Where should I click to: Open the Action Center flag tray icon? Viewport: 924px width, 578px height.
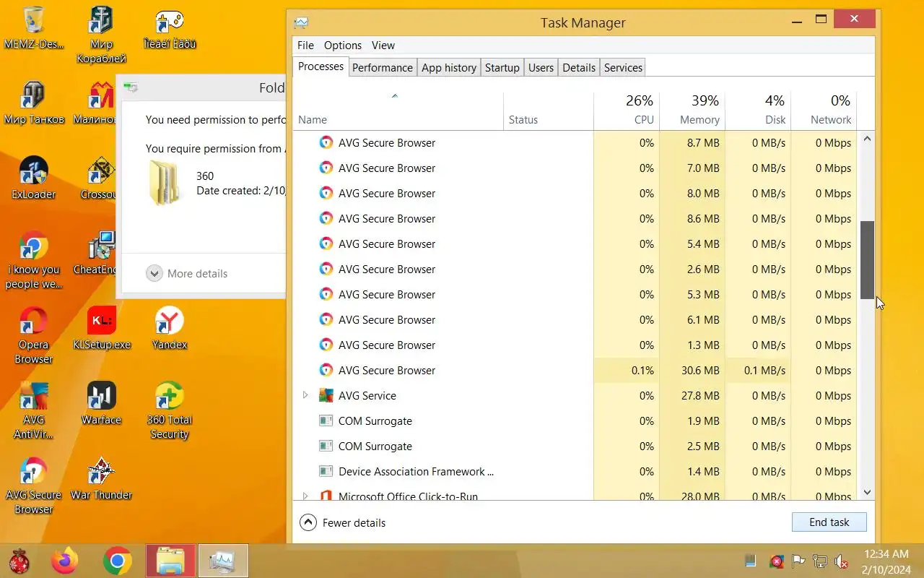coord(798,561)
